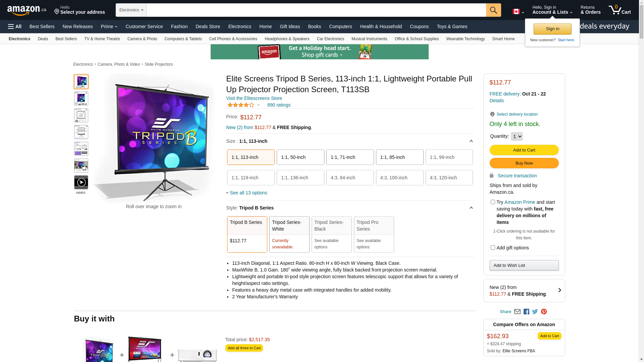
Task: Open the Quantity dropdown
Action: (x=517, y=136)
